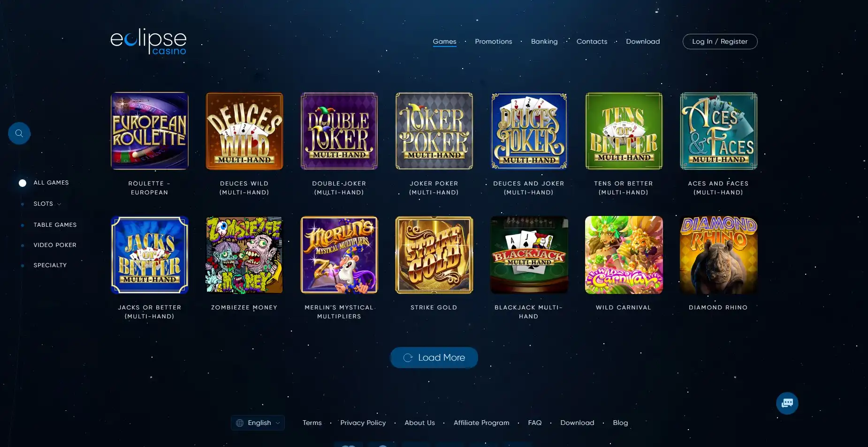This screenshot has height=447, width=868.
Task: Expand the Slots category chevron
Action: 59,204
